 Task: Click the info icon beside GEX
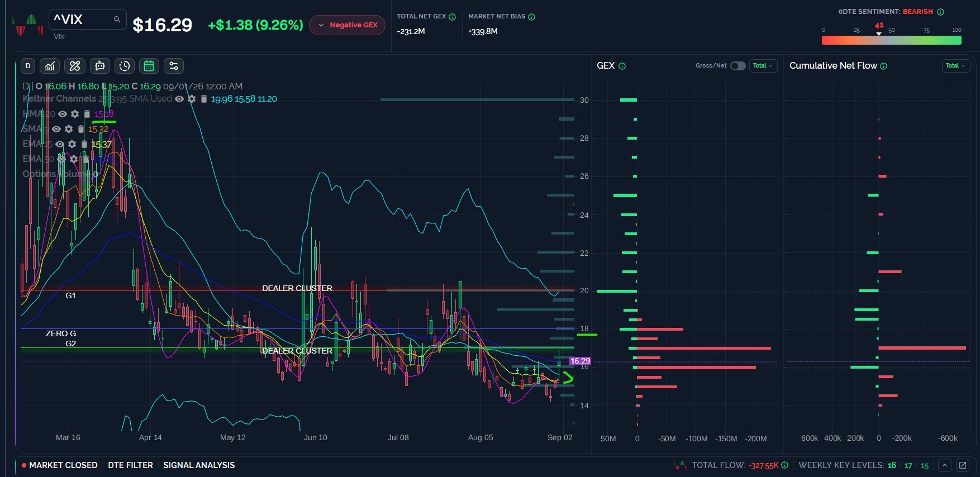tap(622, 66)
